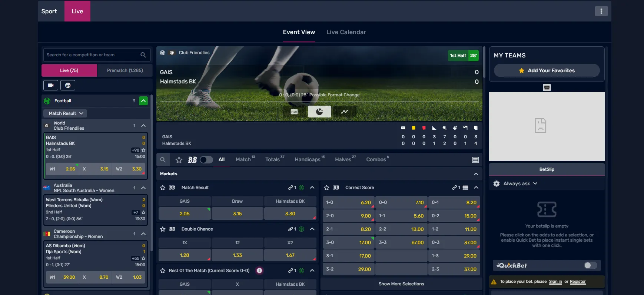Click the yellow card statistic icon
Screen dimensions: 644x295
(414, 128)
